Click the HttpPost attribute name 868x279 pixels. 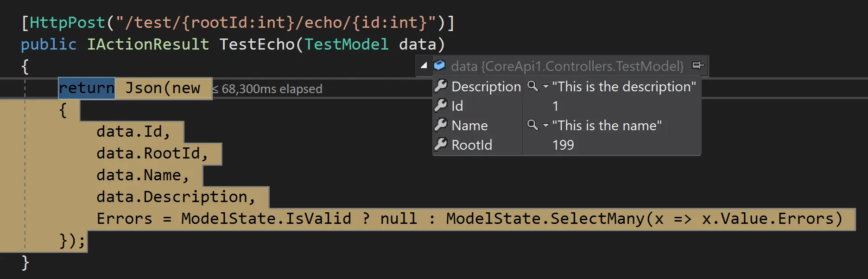click(68, 23)
